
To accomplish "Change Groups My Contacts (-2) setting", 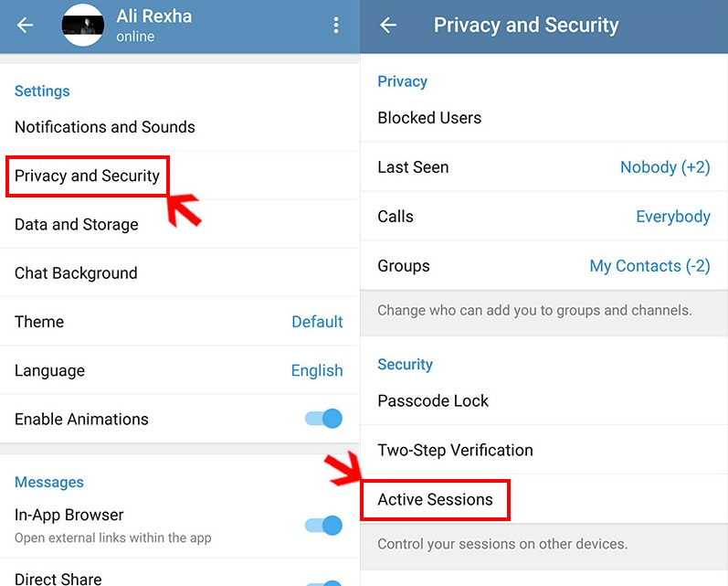I will 544,266.
